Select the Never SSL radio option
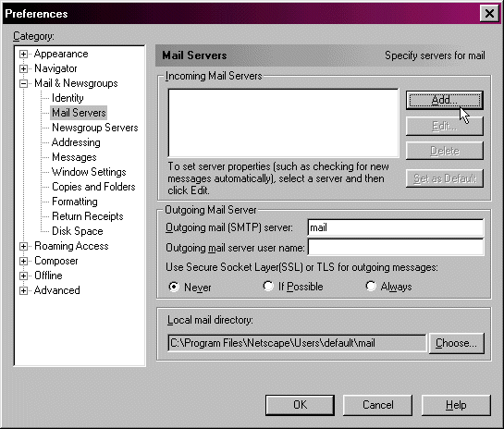The height and width of the screenshot is (429, 504). [174, 287]
